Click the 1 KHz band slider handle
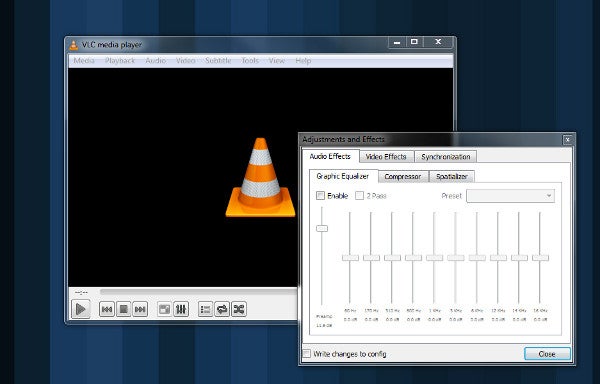Viewport: 600px width, 384px height. point(434,258)
